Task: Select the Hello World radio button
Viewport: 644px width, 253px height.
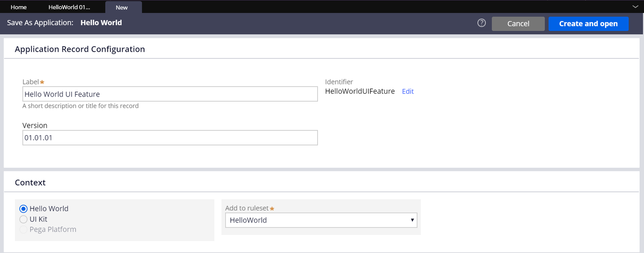Action: click(23, 209)
